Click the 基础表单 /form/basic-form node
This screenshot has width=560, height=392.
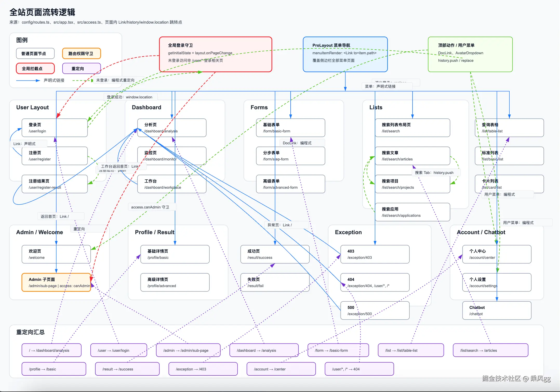pyautogui.click(x=290, y=128)
